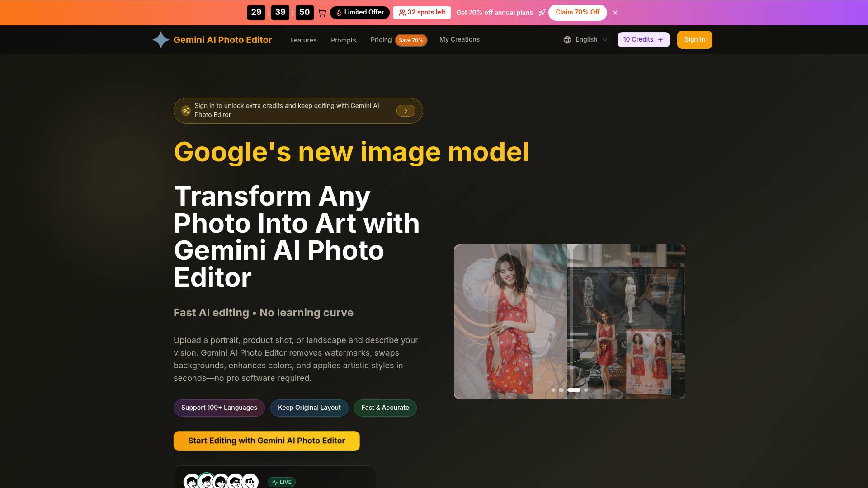This screenshot has width=868, height=488.
Task: Click Start Editing with Gemini AI Photo Editor
Action: pyautogui.click(x=266, y=441)
